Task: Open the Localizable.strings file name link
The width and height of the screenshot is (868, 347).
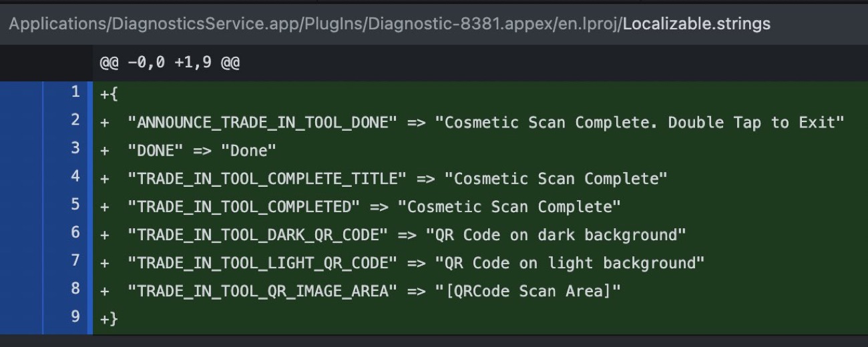Action: click(x=696, y=24)
